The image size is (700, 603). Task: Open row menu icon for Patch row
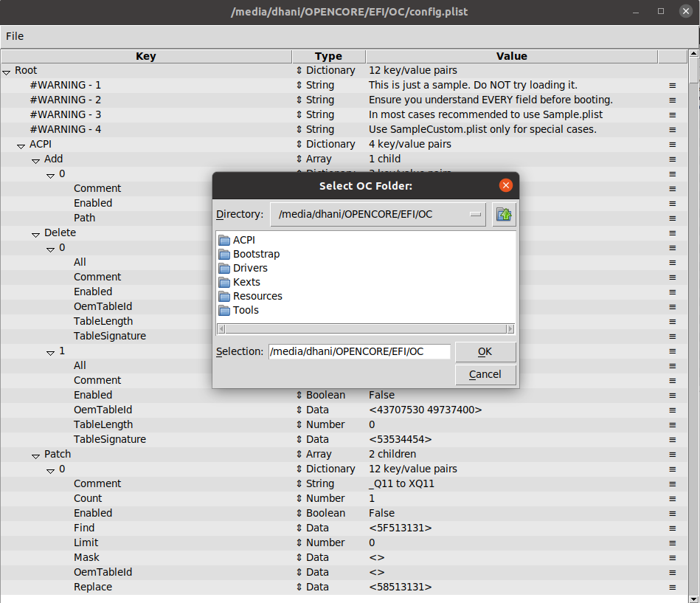pos(672,454)
